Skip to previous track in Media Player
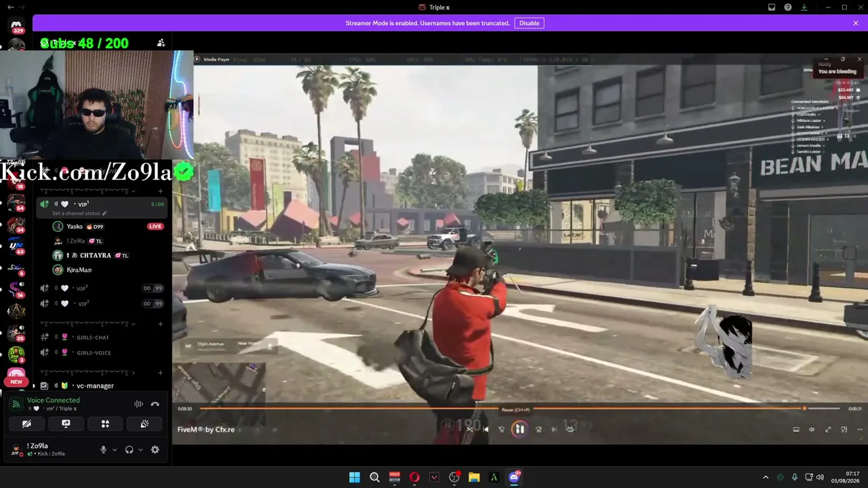The height and width of the screenshot is (488, 868). pyautogui.click(x=486, y=429)
